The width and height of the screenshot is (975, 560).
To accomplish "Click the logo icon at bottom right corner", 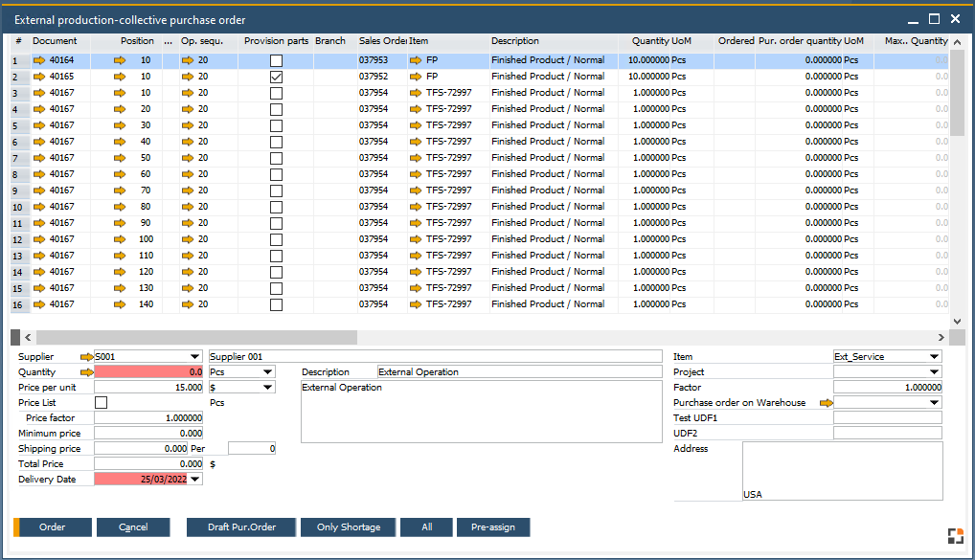I will 955,536.
